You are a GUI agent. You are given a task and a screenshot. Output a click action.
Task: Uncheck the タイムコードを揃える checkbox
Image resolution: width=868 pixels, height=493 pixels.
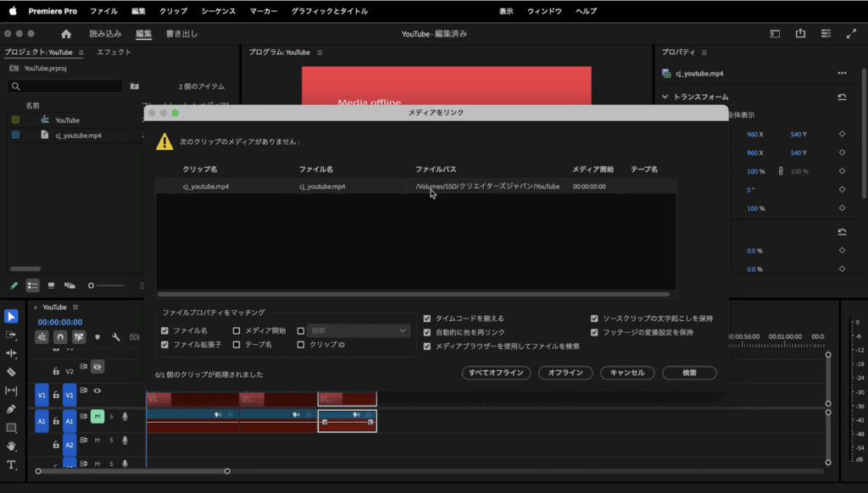coord(427,319)
